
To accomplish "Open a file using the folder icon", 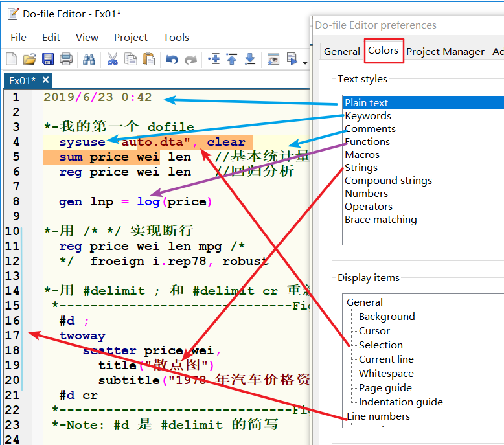I will [x=30, y=59].
